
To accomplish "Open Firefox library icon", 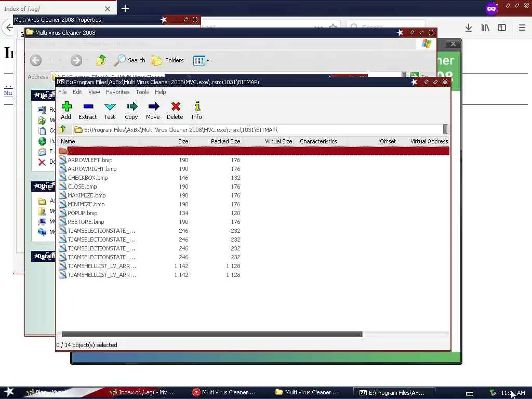I will (485, 28).
